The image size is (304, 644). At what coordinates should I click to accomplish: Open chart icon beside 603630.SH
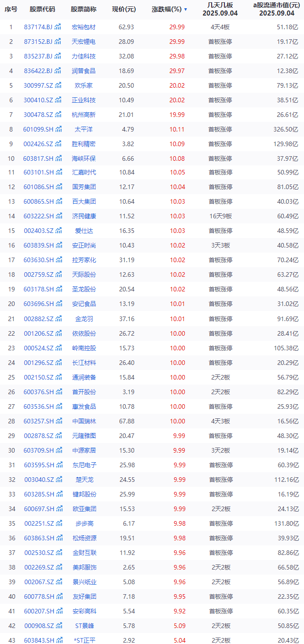58,260
